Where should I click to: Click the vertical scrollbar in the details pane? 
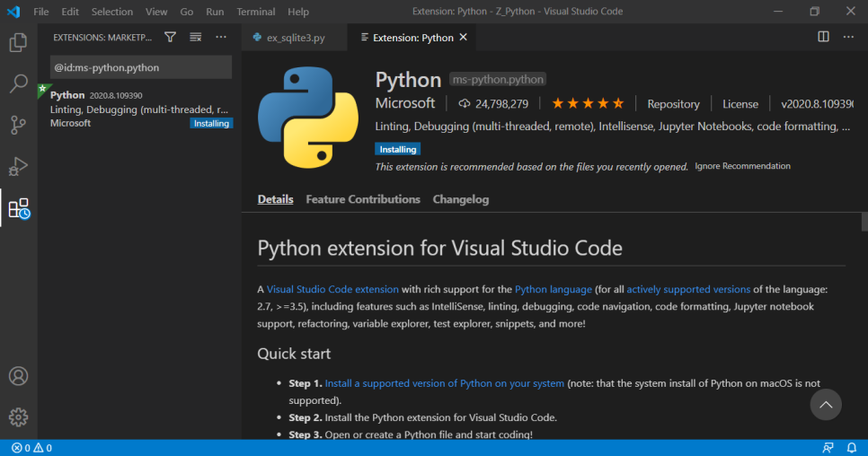pyautogui.click(x=864, y=223)
